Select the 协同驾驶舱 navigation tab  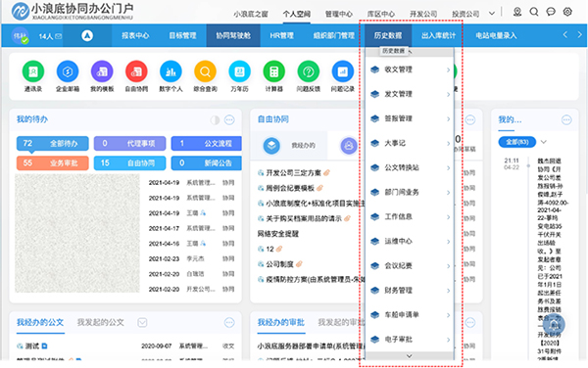233,36
